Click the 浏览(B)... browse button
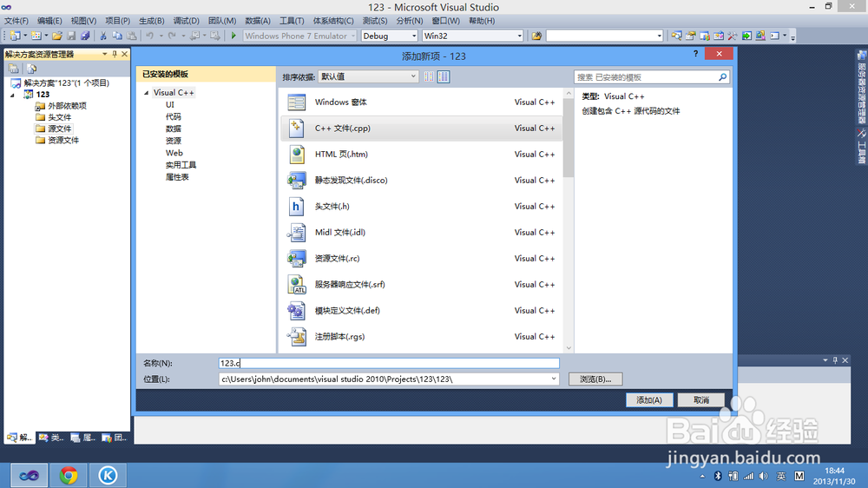 pyautogui.click(x=595, y=379)
